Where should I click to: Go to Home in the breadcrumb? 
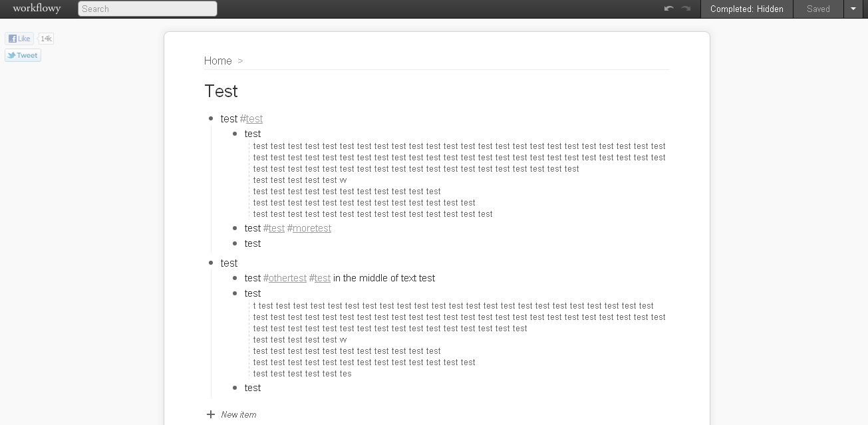pos(217,61)
